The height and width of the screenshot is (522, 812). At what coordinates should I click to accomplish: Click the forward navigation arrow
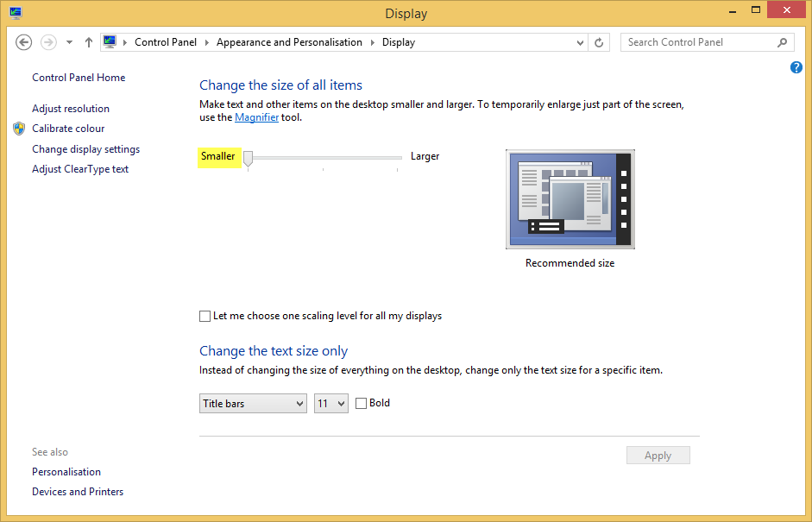[x=48, y=41]
